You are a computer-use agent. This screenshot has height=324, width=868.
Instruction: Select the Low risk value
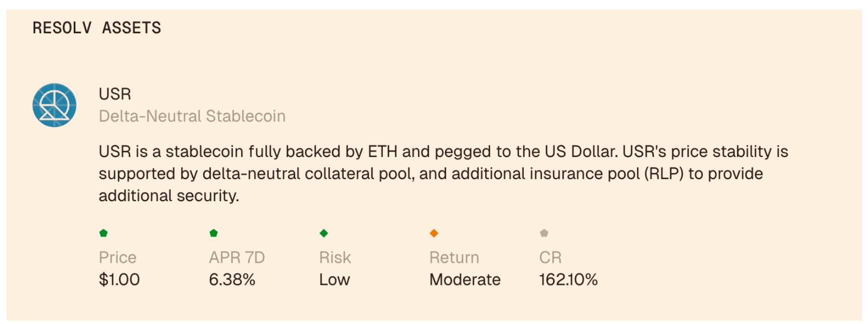[x=335, y=279]
